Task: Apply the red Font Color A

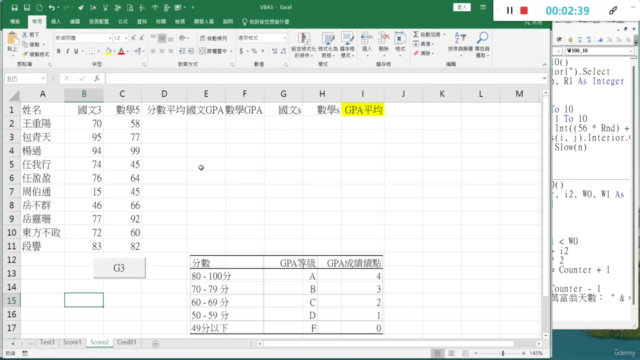Action: [121, 51]
